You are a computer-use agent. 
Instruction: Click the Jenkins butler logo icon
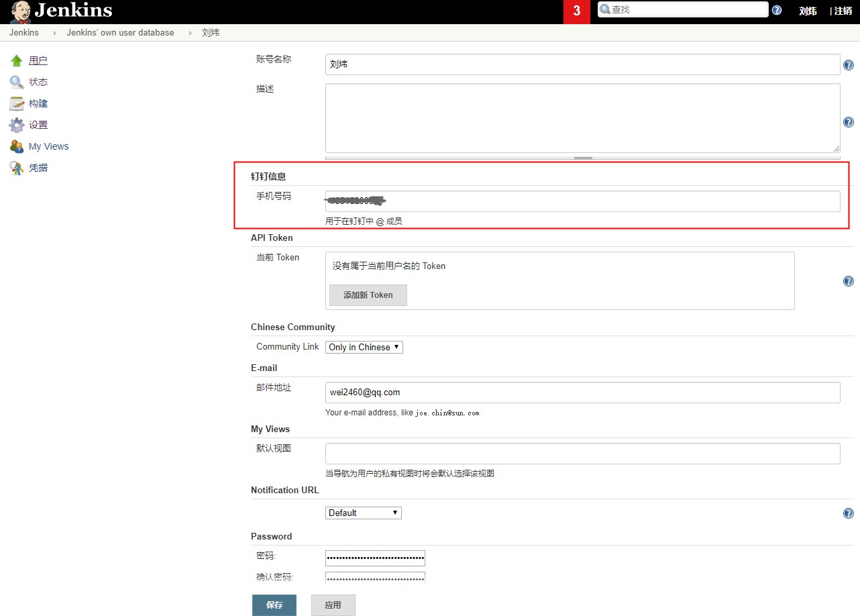coord(20,11)
